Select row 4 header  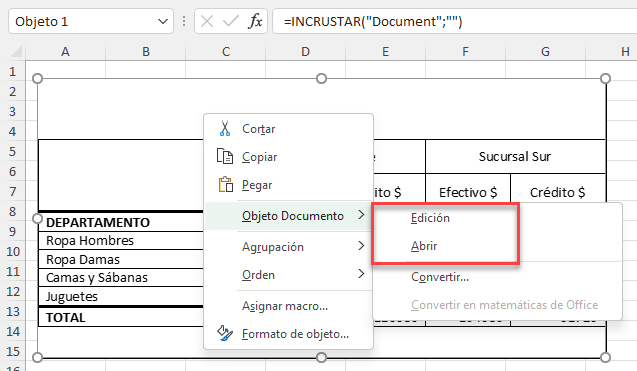[13, 132]
